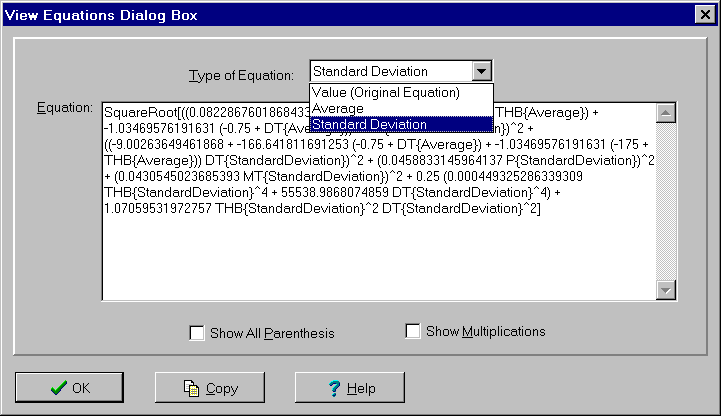Enable the Show All Parenthesis checkbox

[197, 333]
